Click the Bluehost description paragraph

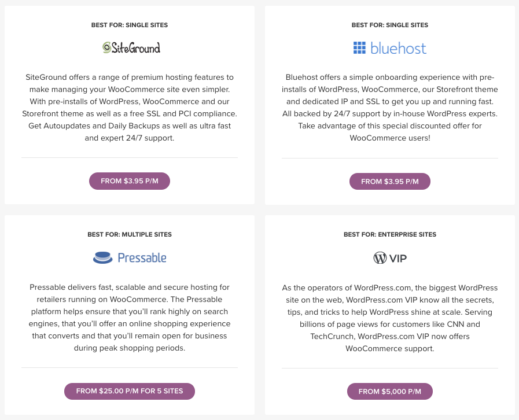pos(390,108)
